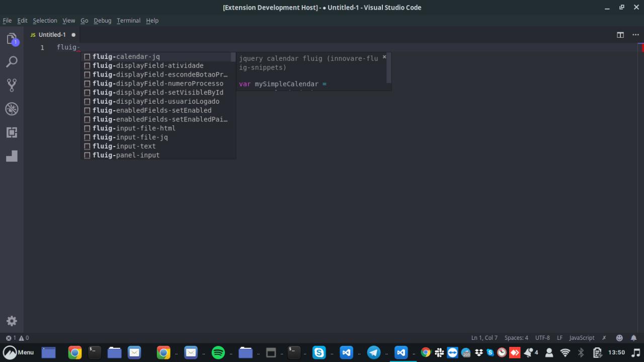644x362 pixels.
Task: Open the File menu
Action: [x=7, y=21]
